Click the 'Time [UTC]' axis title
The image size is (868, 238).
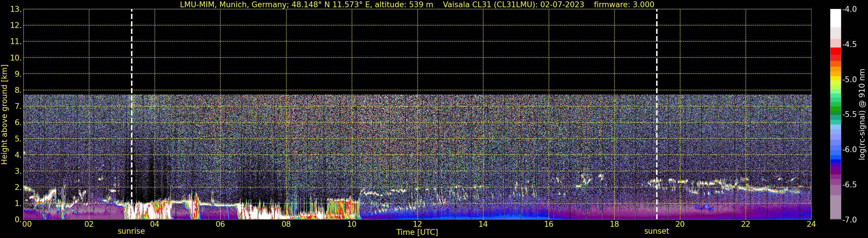[x=417, y=232]
